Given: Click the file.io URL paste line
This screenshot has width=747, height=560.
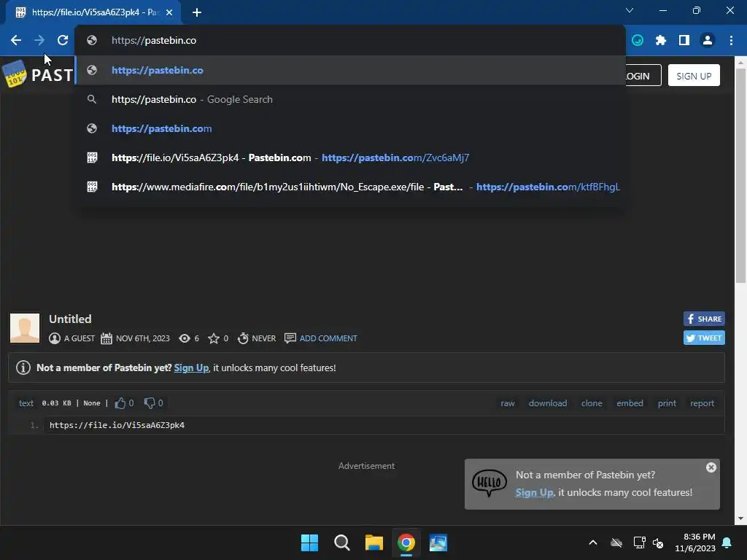Looking at the screenshot, I should coord(117,425).
